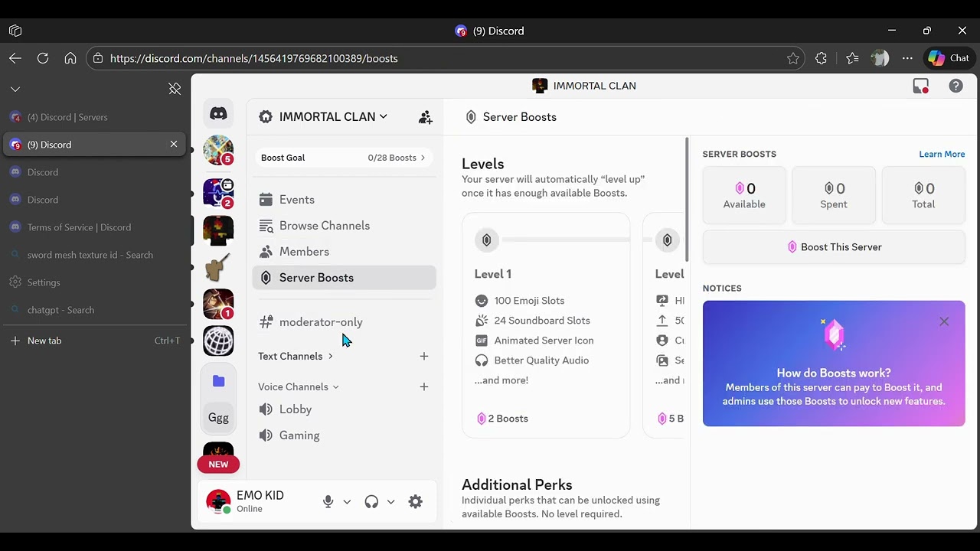Image resolution: width=980 pixels, height=551 pixels.
Task: Go back in browser
Action: pyautogui.click(x=15, y=58)
